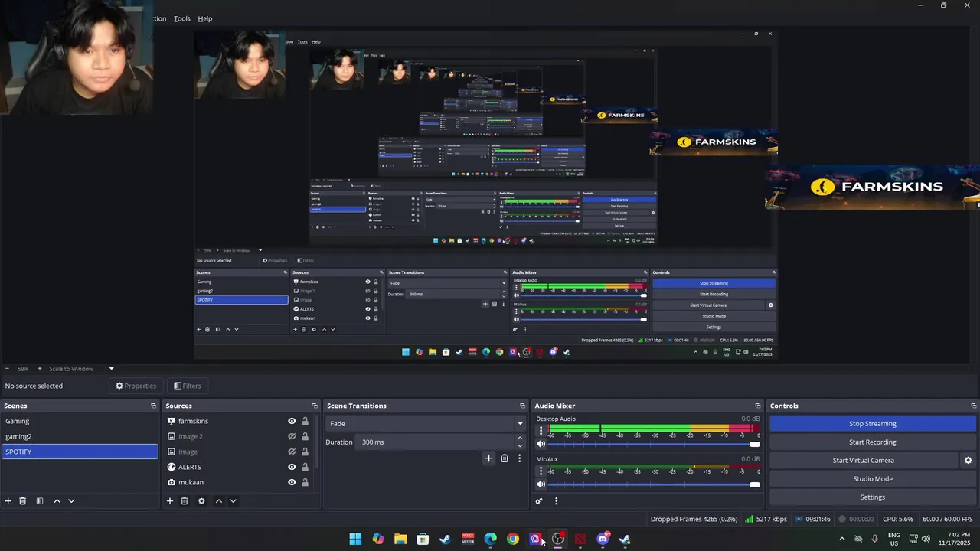Move source down in Sources panel
Viewport: 980px width, 551px height.
233,501
